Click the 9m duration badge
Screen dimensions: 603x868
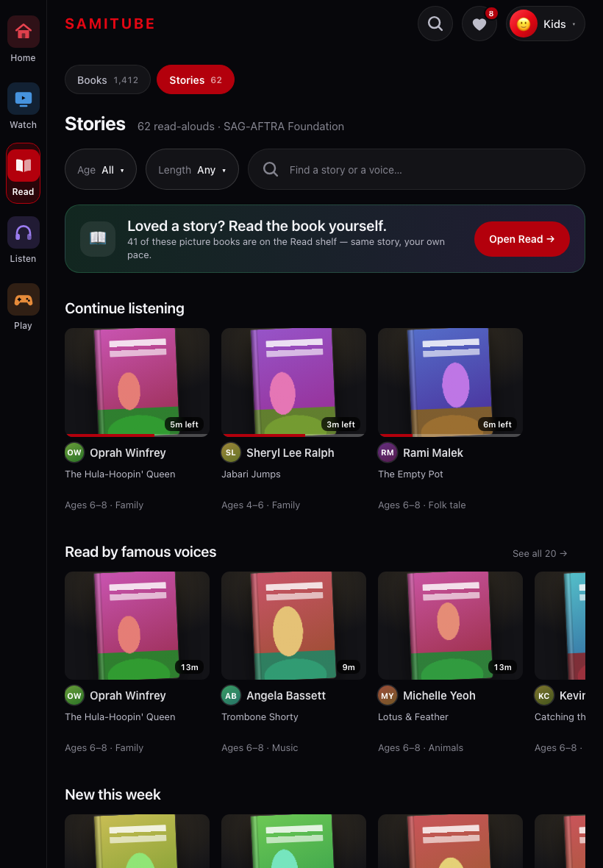coord(349,668)
